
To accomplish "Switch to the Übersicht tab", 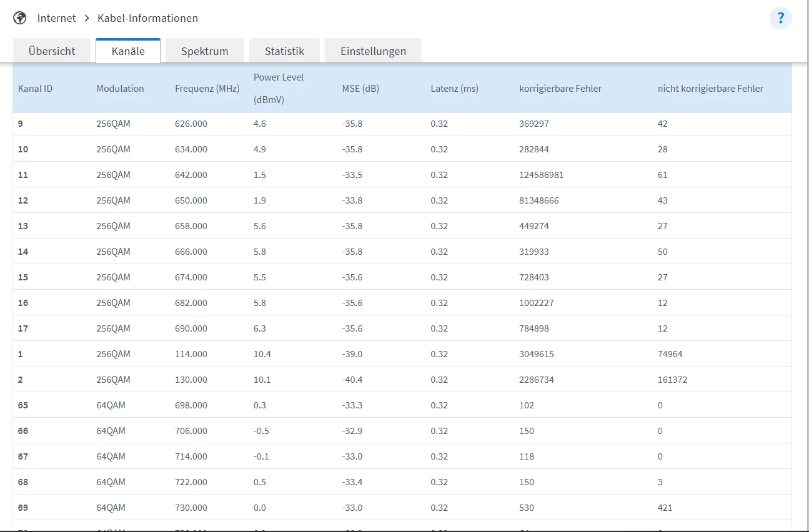I will (52, 51).
